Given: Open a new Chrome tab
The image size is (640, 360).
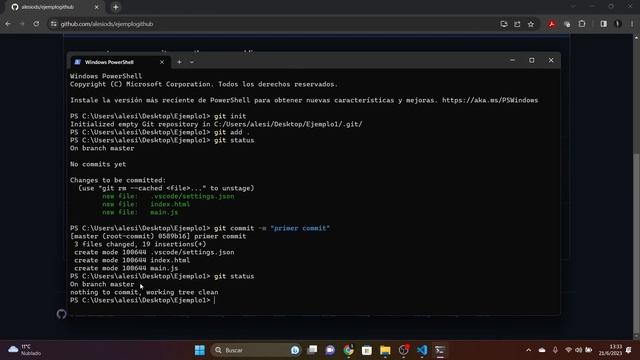Looking at the screenshot, I should point(116,7).
